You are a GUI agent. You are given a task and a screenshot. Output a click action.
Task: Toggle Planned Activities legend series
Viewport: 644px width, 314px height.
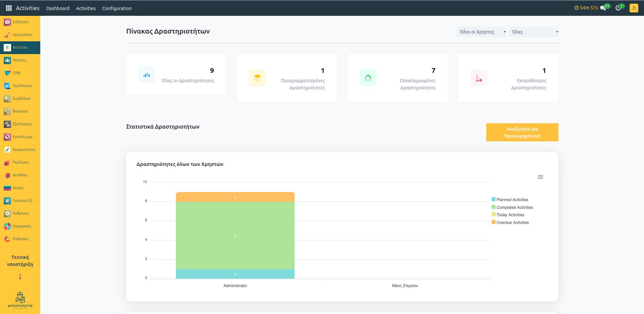click(x=510, y=199)
